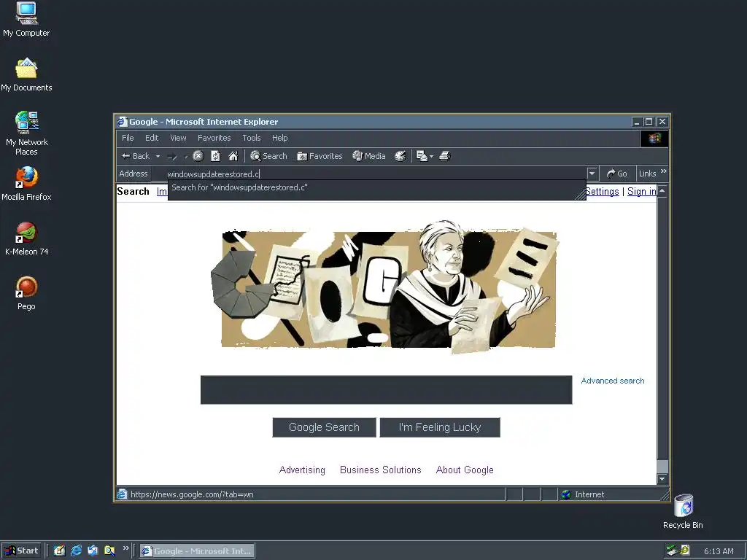
Task: Open the Settings link on Google
Action: tap(602, 192)
